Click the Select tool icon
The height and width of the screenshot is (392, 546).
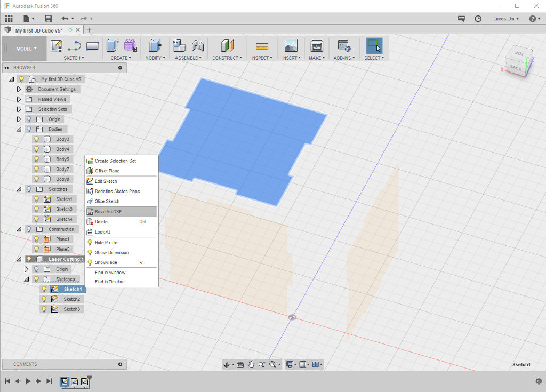pyautogui.click(x=374, y=46)
